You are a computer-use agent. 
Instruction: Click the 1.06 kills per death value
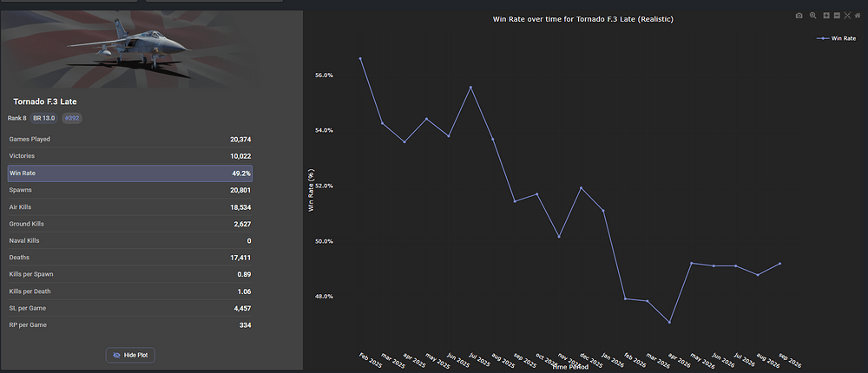coord(244,291)
